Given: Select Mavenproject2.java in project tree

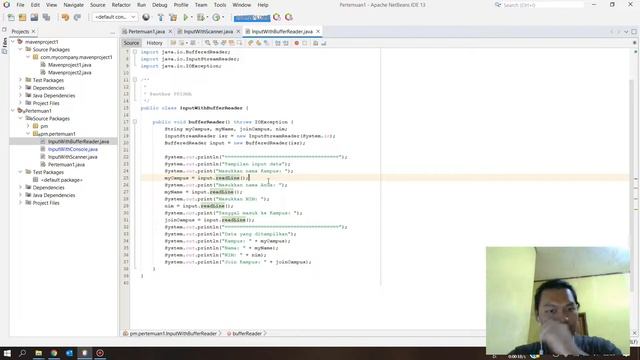Looking at the screenshot, I should click(70, 73).
